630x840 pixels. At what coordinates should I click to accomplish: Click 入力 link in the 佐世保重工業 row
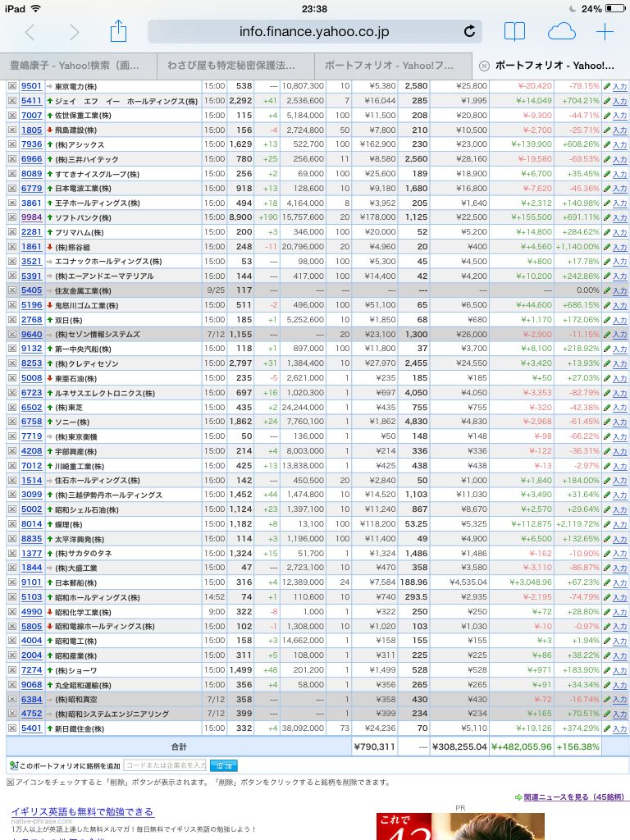click(x=620, y=116)
